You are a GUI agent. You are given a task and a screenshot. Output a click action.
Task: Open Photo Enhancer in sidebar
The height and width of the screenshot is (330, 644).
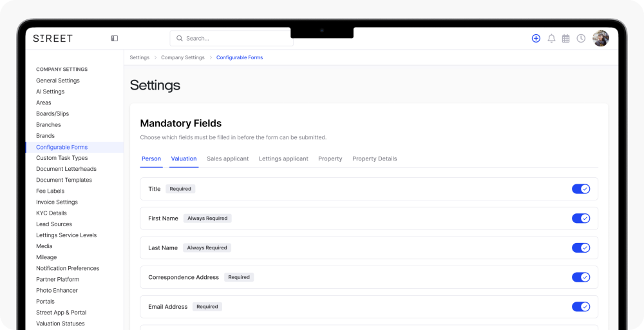[x=57, y=291]
